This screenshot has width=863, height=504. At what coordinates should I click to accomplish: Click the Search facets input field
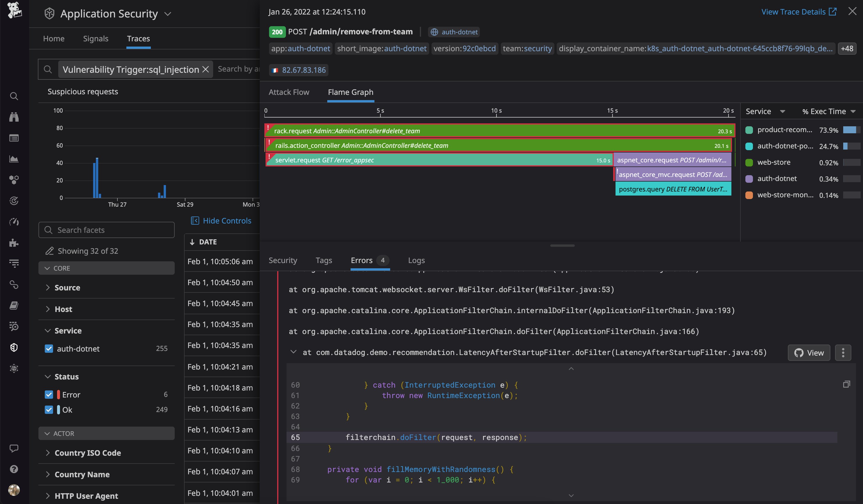(107, 230)
